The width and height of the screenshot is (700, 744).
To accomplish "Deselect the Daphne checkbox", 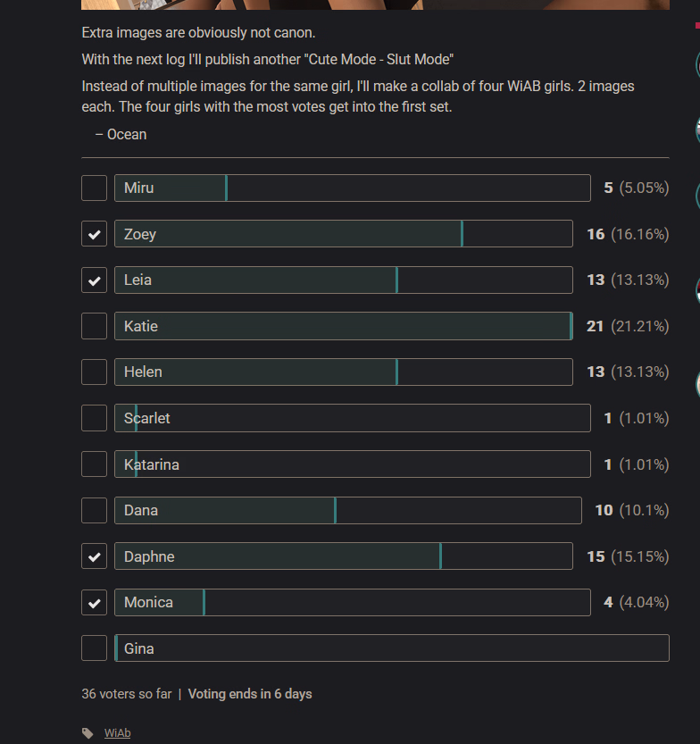I will 94,556.
